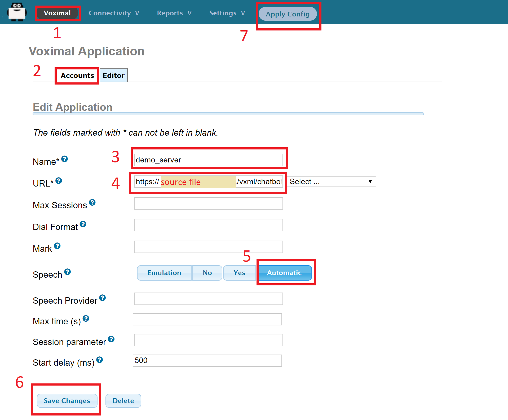Select No for Speech option

click(x=207, y=273)
